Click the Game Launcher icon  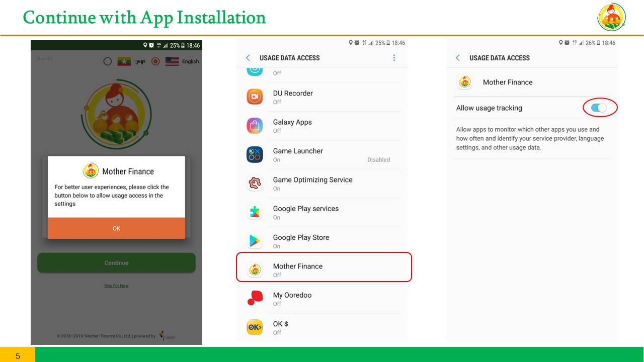tap(255, 154)
